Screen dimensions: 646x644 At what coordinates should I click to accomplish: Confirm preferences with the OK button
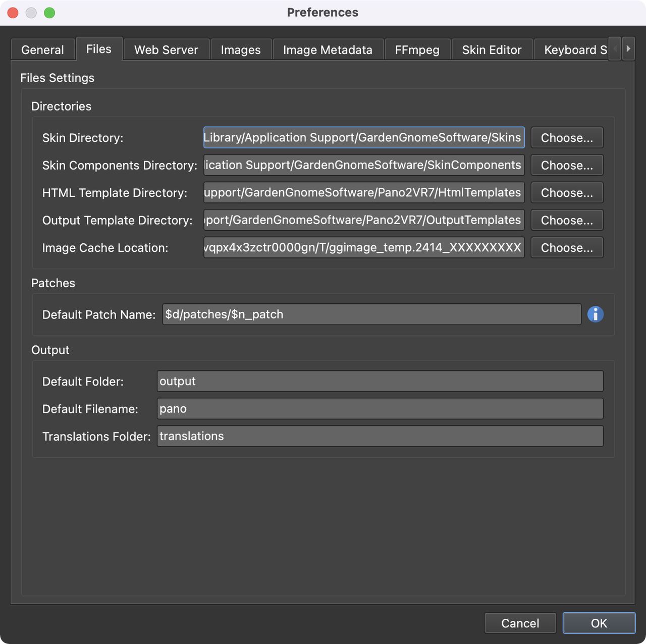coord(599,623)
